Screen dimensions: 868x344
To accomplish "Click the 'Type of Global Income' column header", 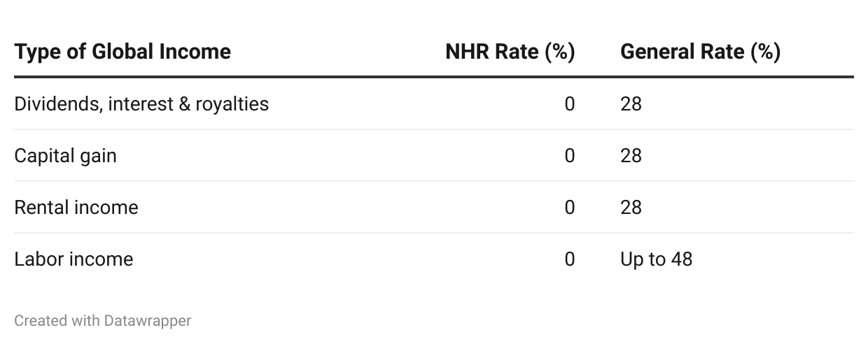I will (x=122, y=52).
